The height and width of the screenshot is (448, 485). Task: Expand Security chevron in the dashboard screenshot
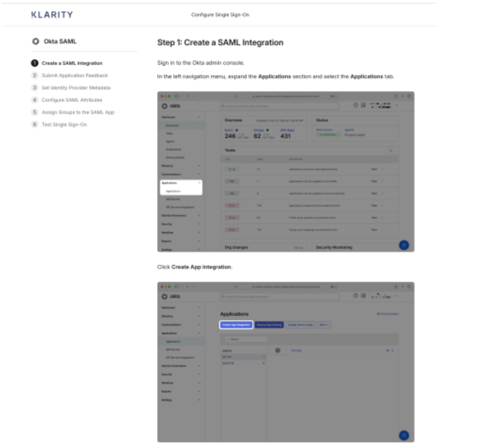point(199,224)
